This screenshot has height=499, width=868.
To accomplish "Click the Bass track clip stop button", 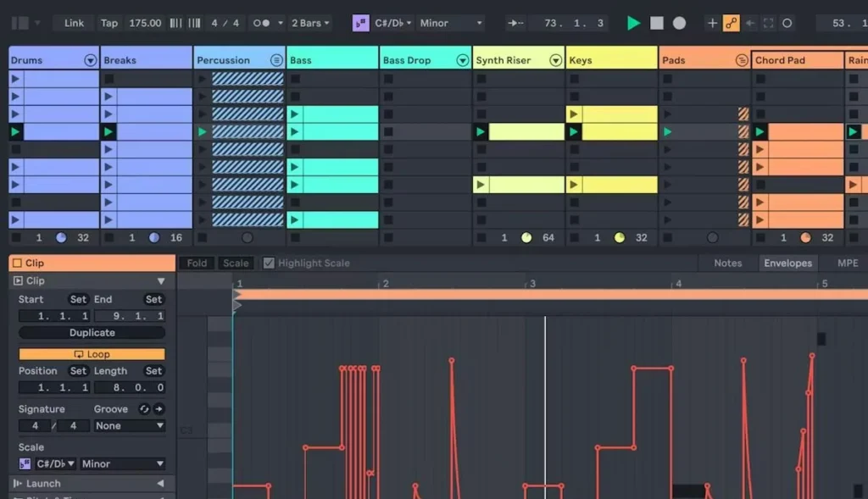I will (x=296, y=237).
